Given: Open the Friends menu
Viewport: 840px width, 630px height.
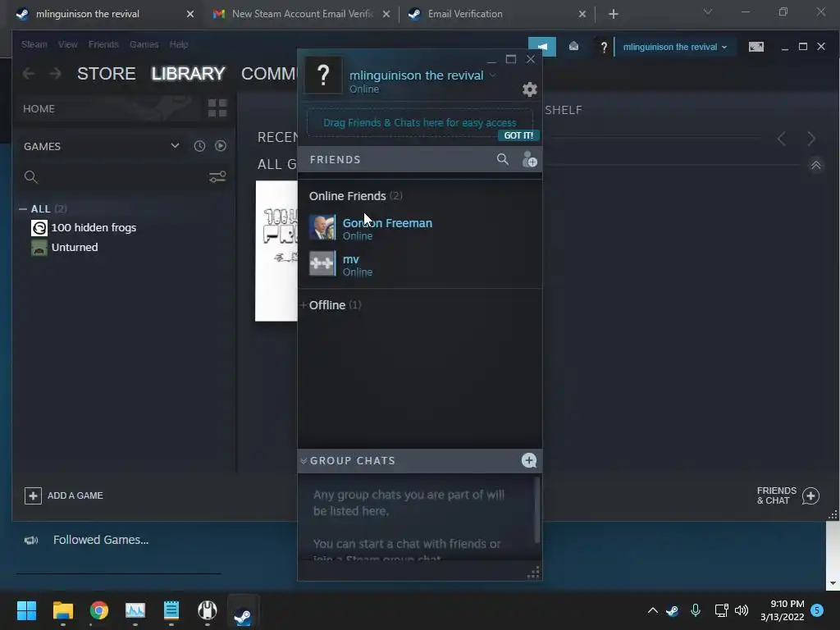Looking at the screenshot, I should [x=103, y=44].
